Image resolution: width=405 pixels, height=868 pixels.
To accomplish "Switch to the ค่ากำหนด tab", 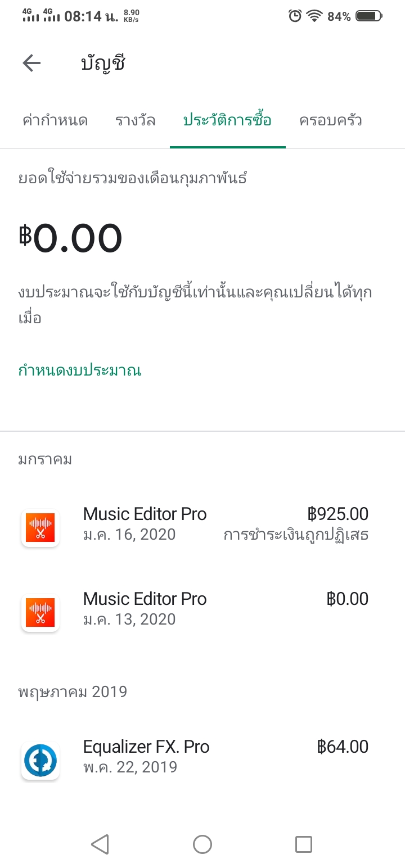I will [x=55, y=120].
